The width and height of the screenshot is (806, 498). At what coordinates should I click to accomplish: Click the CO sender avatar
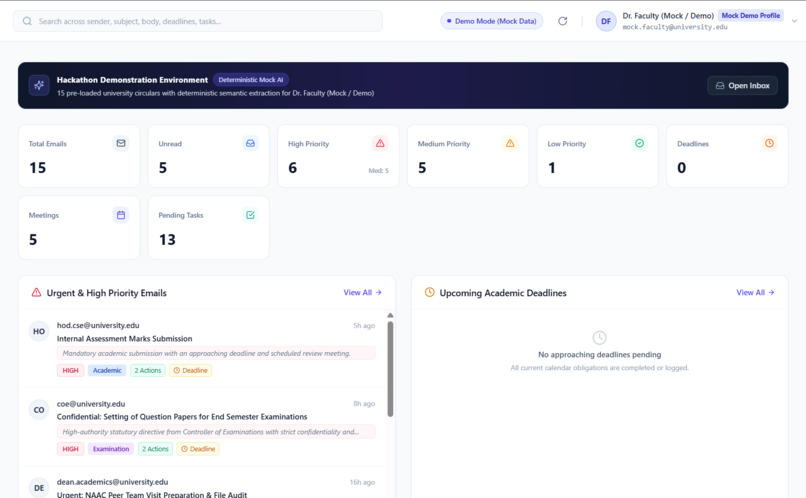39,410
